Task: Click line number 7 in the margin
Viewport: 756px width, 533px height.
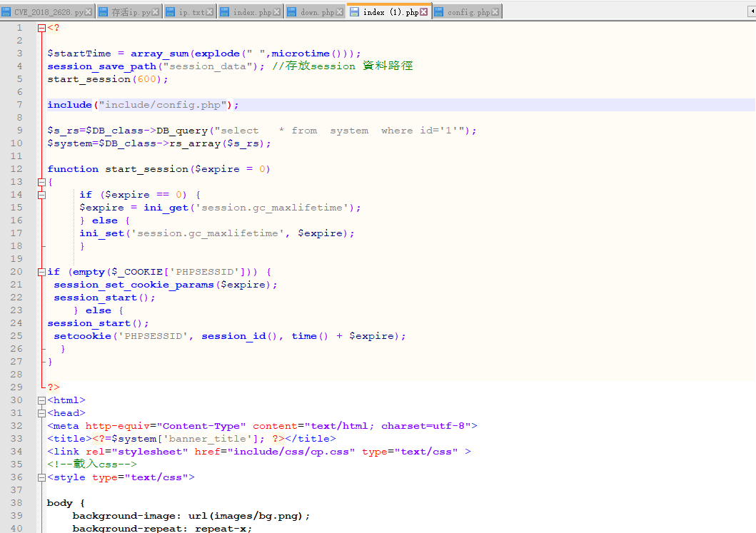Action: click(19, 105)
